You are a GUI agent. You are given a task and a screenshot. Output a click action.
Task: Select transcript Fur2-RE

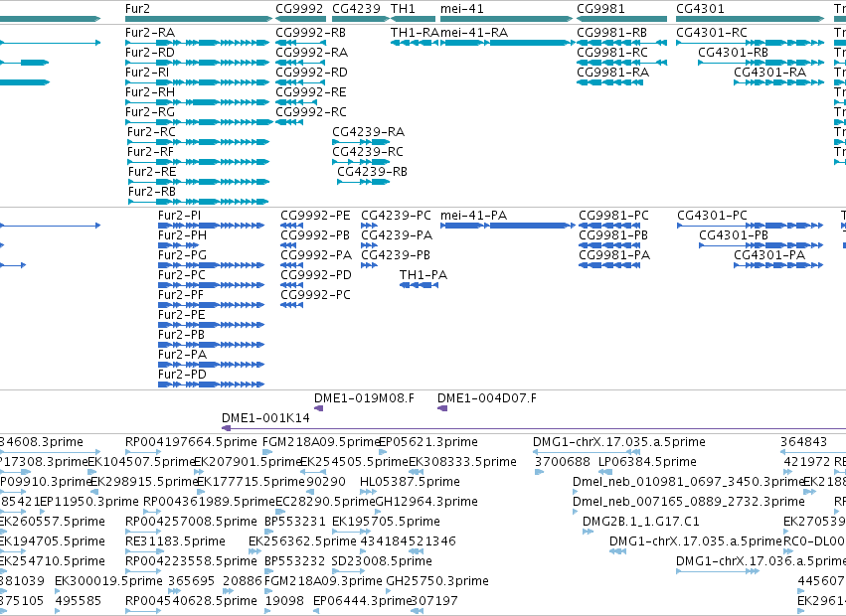click(x=199, y=183)
